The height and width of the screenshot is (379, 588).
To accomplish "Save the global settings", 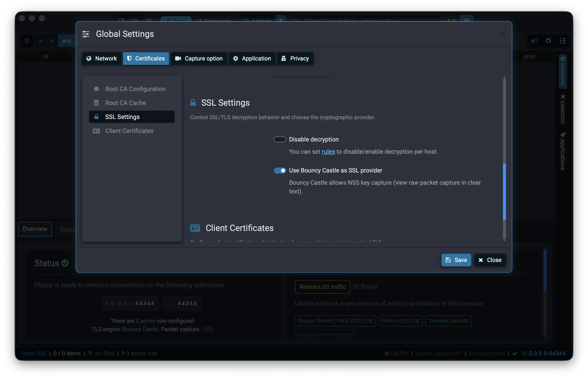I will tap(456, 260).
